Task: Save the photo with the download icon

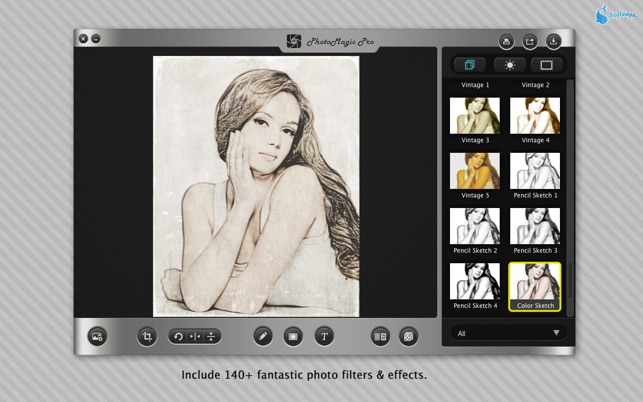Action: (x=553, y=41)
